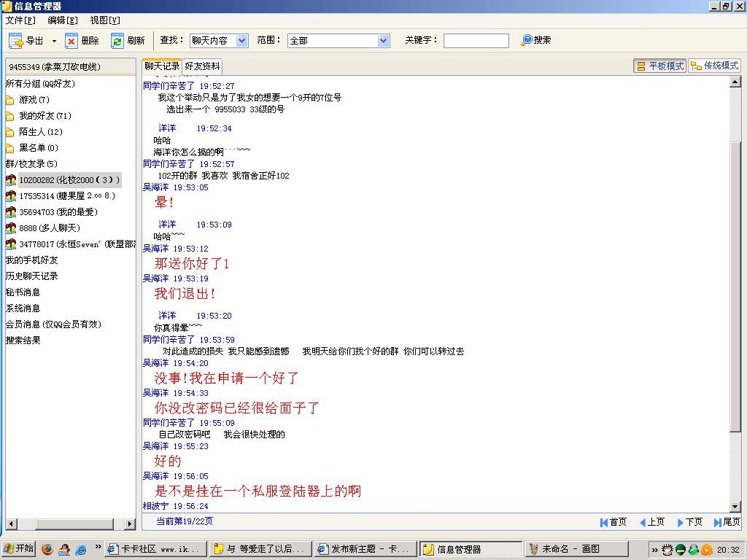Select 群/校友录 (5) entry
Image resolution: width=747 pixels, height=560 pixels.
(x=31, y=164)
